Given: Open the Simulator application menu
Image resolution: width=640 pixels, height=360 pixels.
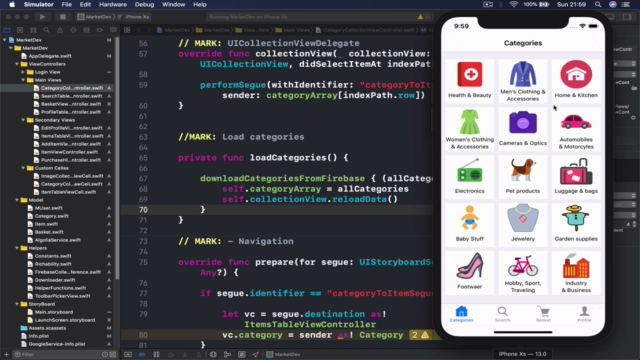Looking at the screenshot, I should [x=38, y=4].
